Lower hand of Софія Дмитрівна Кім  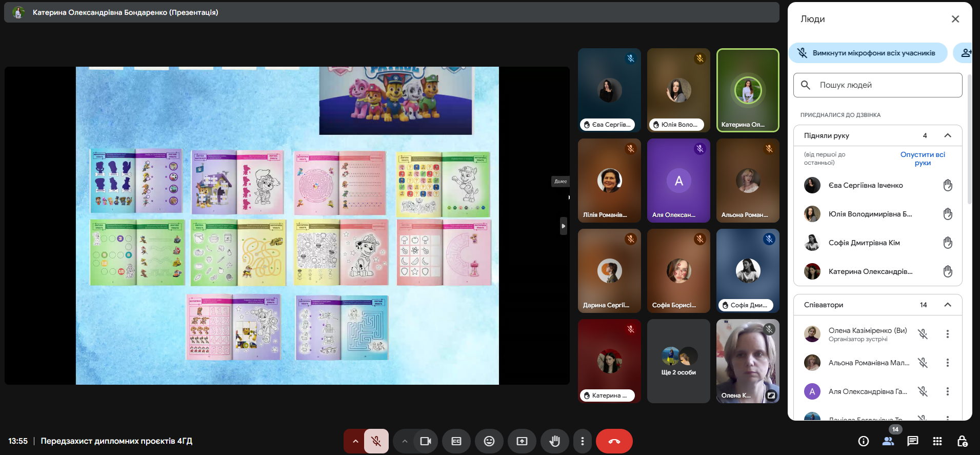pos(948,243)
